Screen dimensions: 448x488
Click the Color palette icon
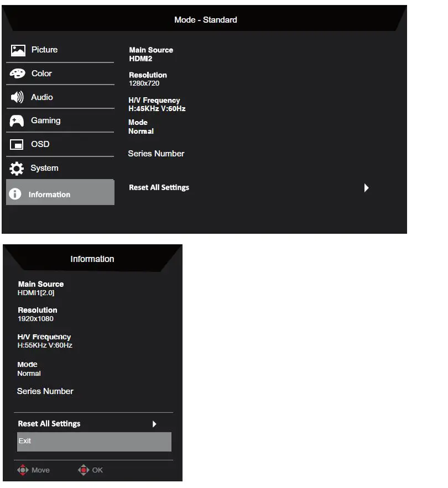[x=18, y=74]
